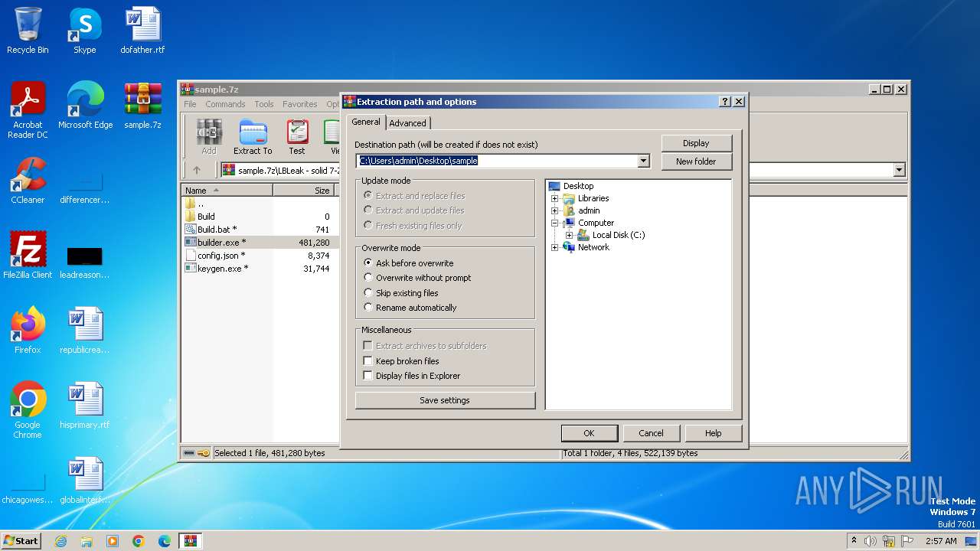Click the Display button
Viewport: 980px width, 551px height.
point(696,143)
